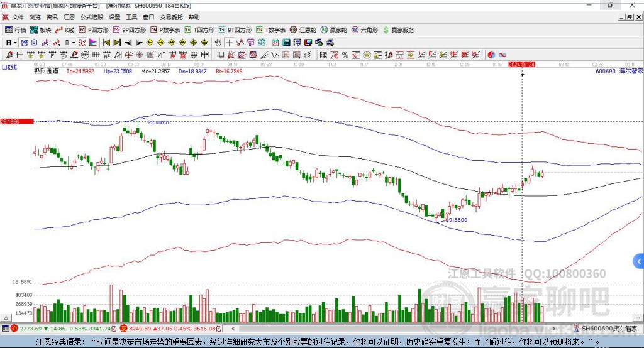Expand the blue side panel chevron
The height and width of the screenshot is (348, 644).
[x=639, y=261]
